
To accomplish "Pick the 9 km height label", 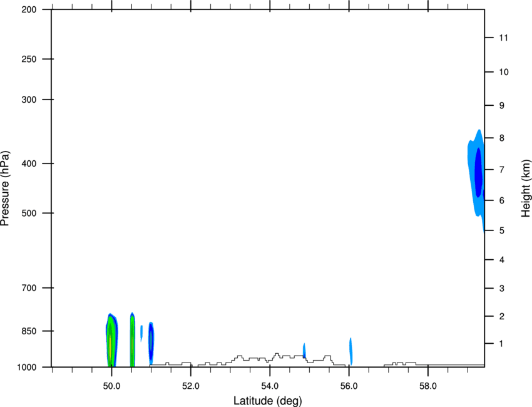I will [502, 106].
